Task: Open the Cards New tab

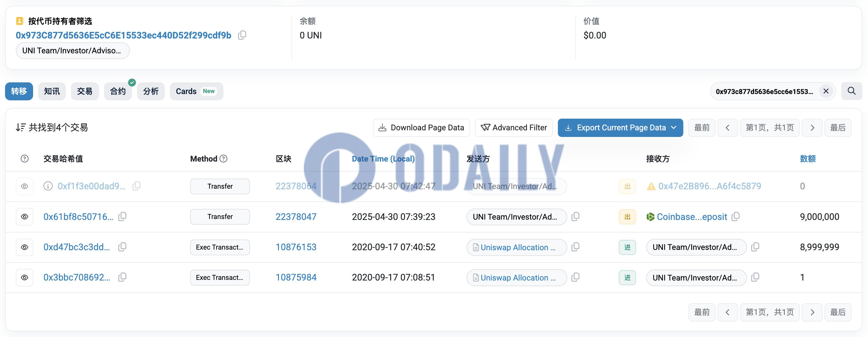Action: tap(196, 91)
